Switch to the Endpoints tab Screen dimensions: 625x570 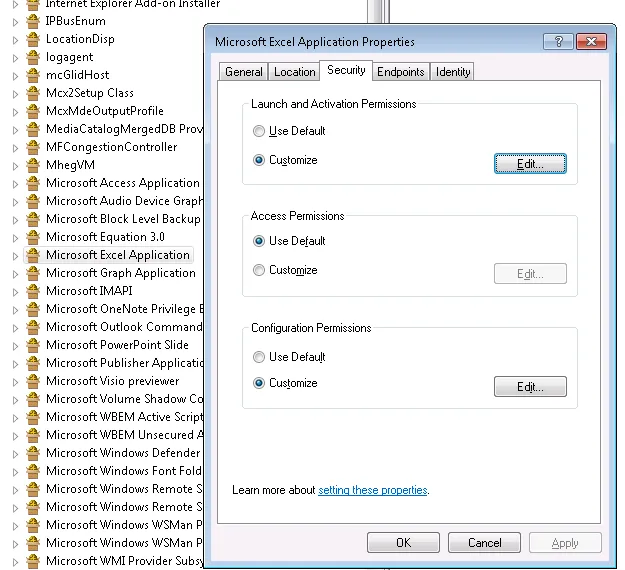coord(401,72)
